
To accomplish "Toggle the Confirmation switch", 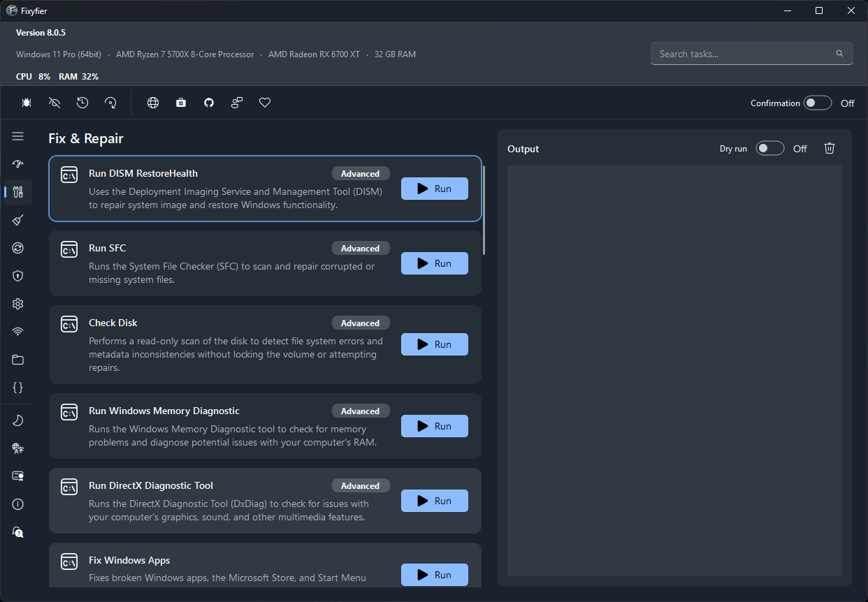I will tap(818, 103).
